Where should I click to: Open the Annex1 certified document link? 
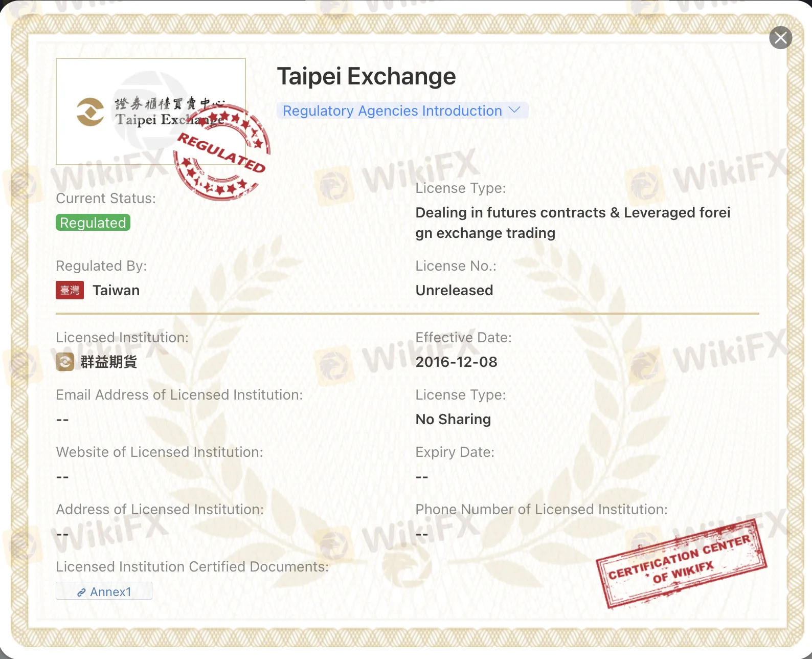pyautogui.click(x=104, y=591)
